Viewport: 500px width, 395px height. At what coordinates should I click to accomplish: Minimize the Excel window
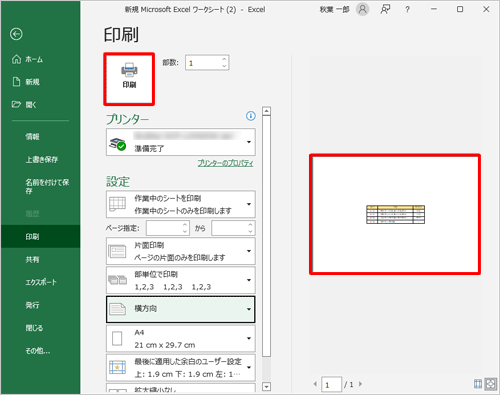(x=434, y=9)
